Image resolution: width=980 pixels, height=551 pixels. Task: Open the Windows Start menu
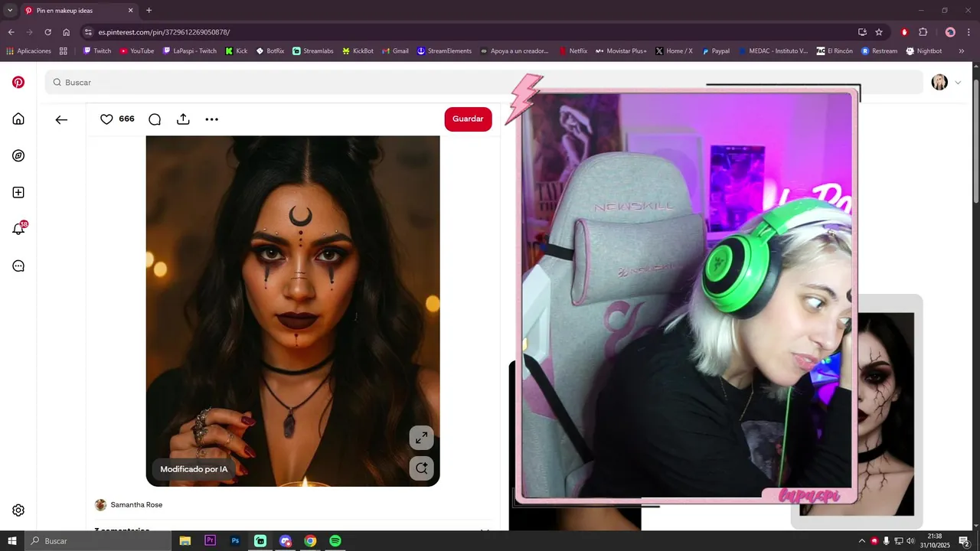12,541
